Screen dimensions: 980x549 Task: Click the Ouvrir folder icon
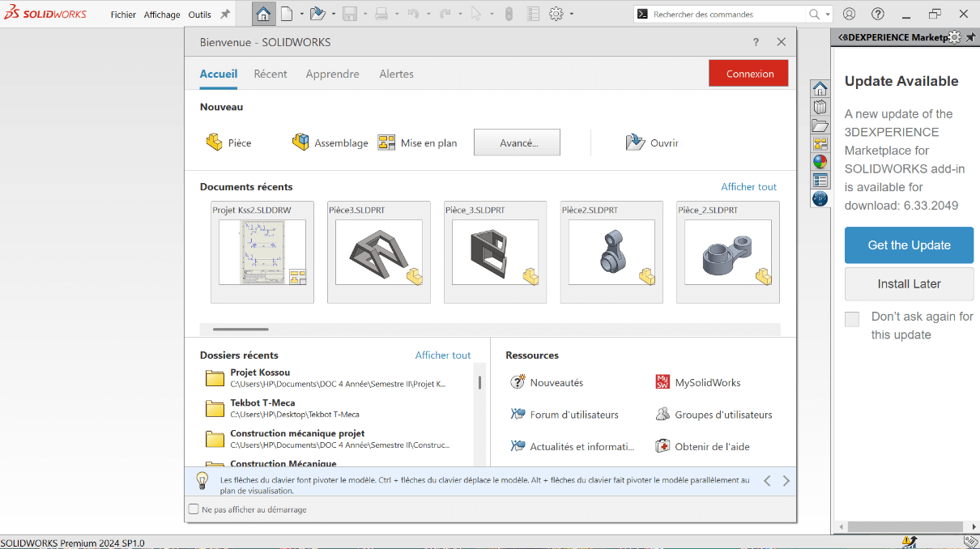tap(635, 143)
